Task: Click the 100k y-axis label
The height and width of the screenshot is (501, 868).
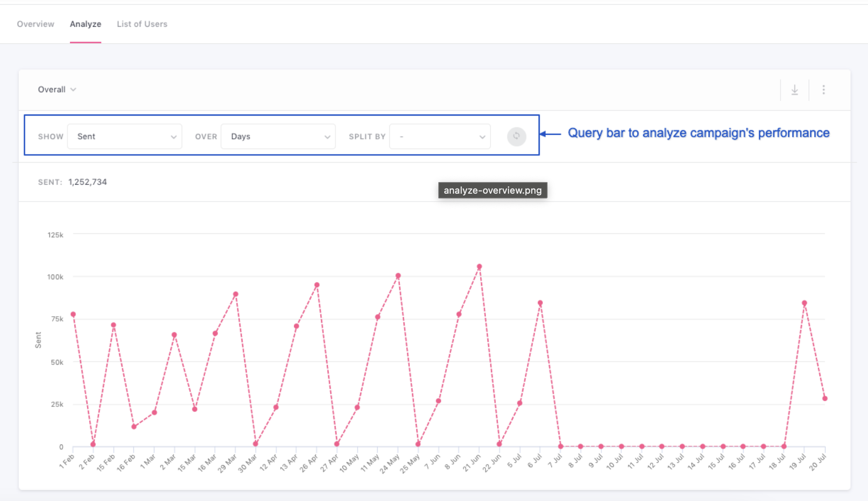Action: [x=55, y=277]
